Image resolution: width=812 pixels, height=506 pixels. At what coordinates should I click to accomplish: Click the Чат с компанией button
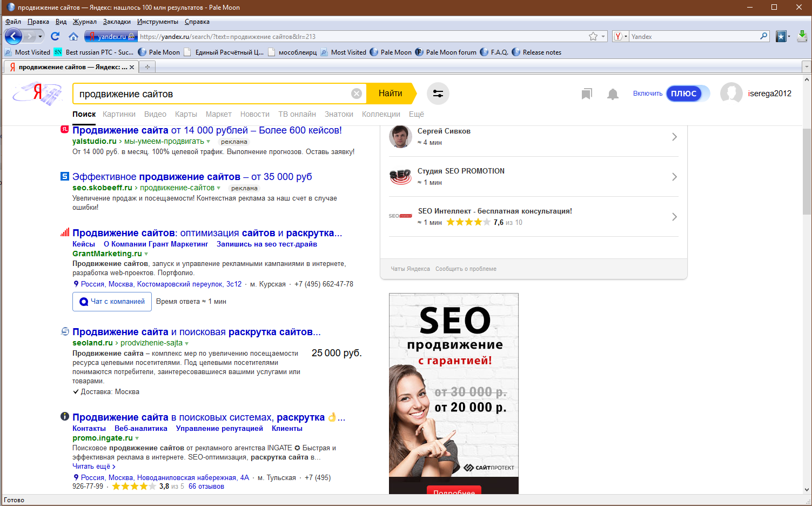(112, 302)
